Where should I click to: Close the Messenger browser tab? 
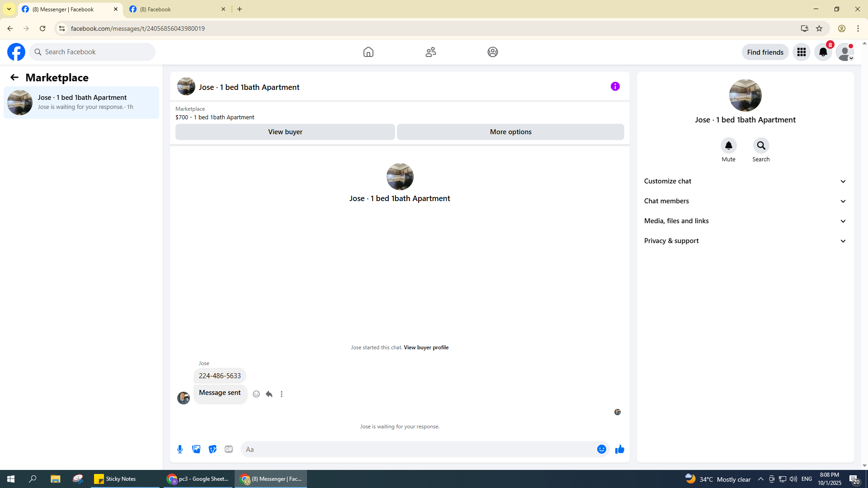tap(116, 9)
